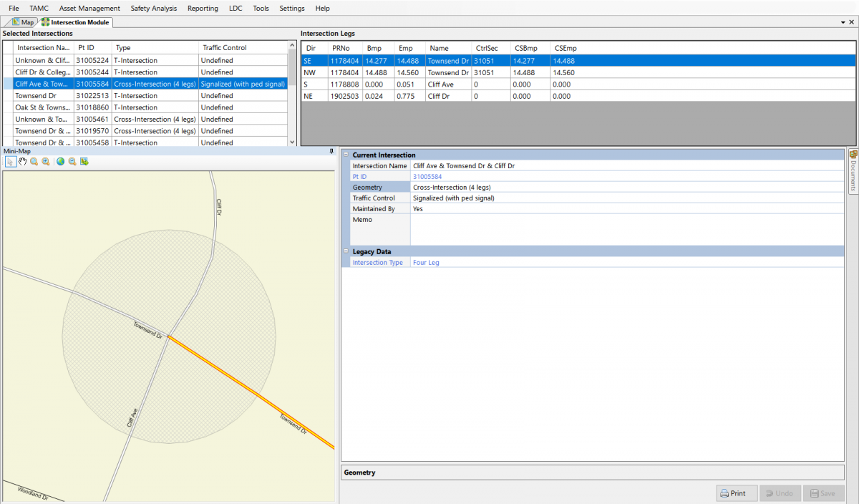
Task: Open the tab list dropdown arrow
Action: [x=842, y=22]
